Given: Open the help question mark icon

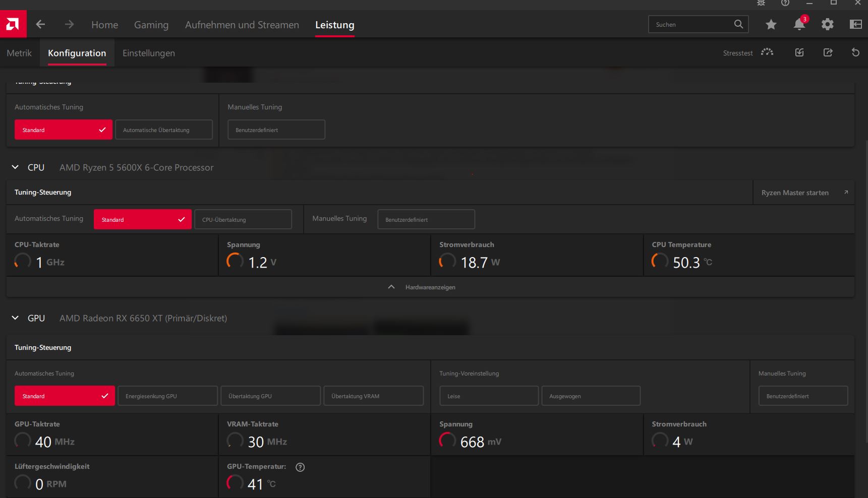Looking at the screenshot, I should coord(785,3).
